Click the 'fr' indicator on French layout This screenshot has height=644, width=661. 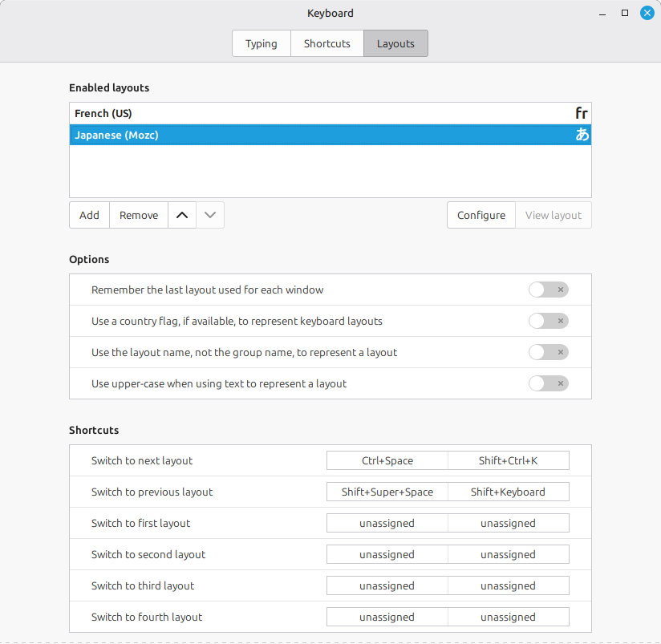[582, 114]
